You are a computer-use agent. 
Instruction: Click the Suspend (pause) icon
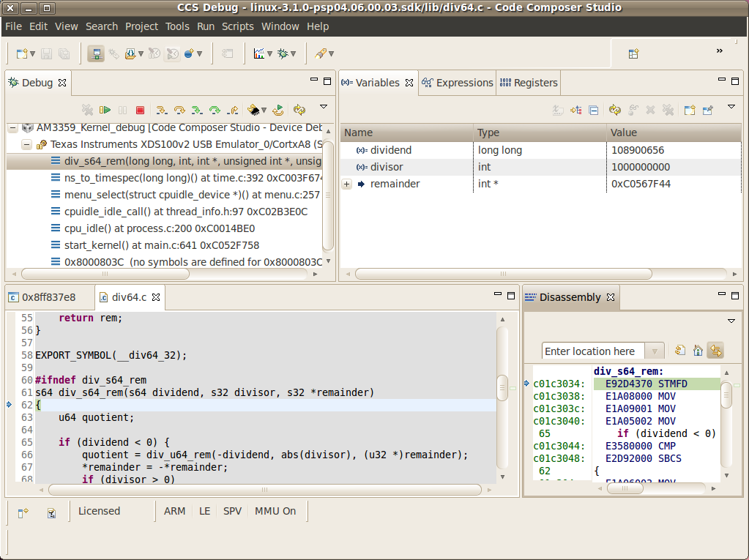pos(122,110)
